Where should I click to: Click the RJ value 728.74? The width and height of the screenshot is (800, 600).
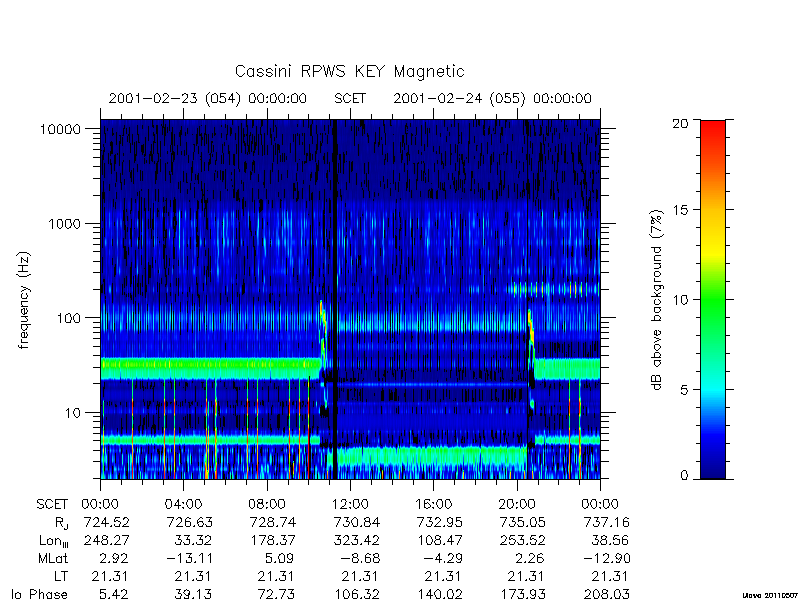pos(273,523)
